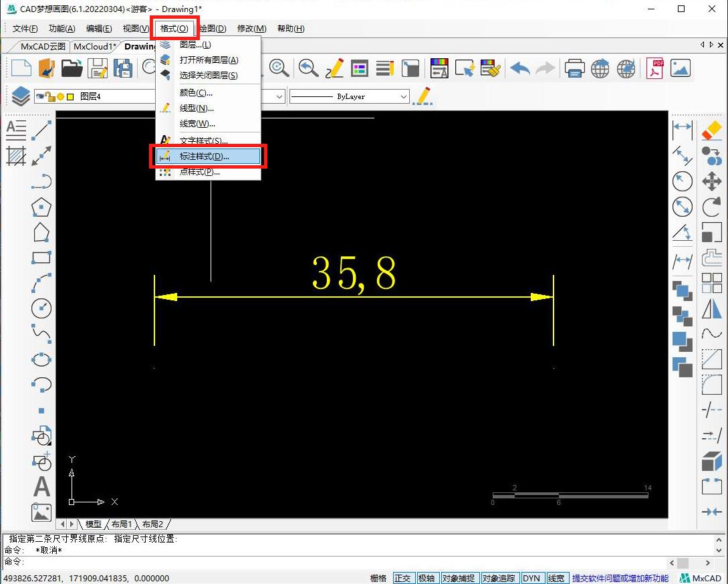Open the layer manager stack icon
This screenshot has width=728, height=584.
[x=20, y=96]
